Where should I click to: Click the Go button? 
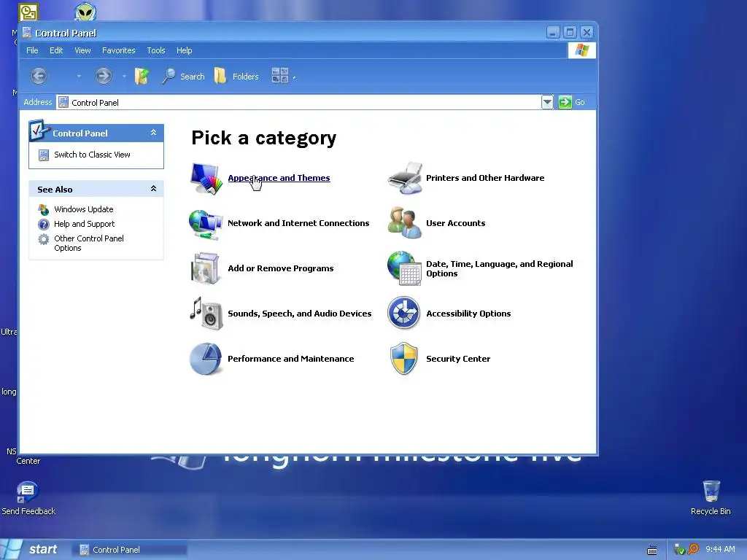pyautogui.click(x=572, y=102)
